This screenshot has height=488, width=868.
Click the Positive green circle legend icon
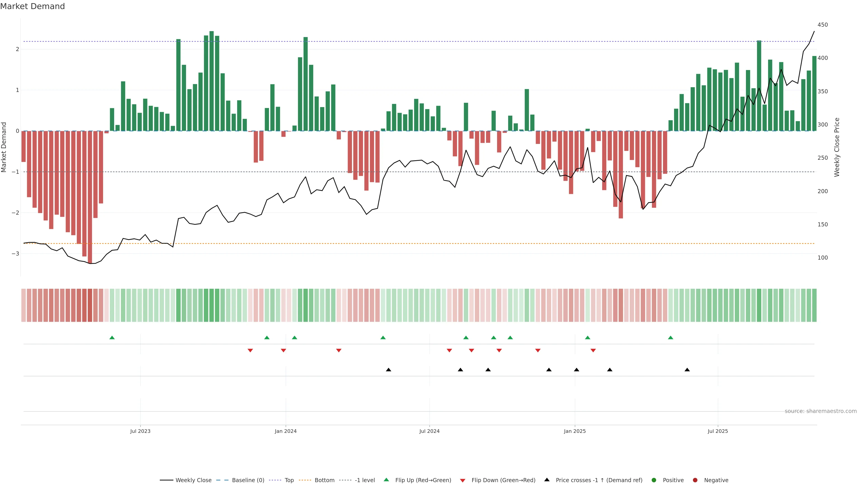tap(654, 480)
